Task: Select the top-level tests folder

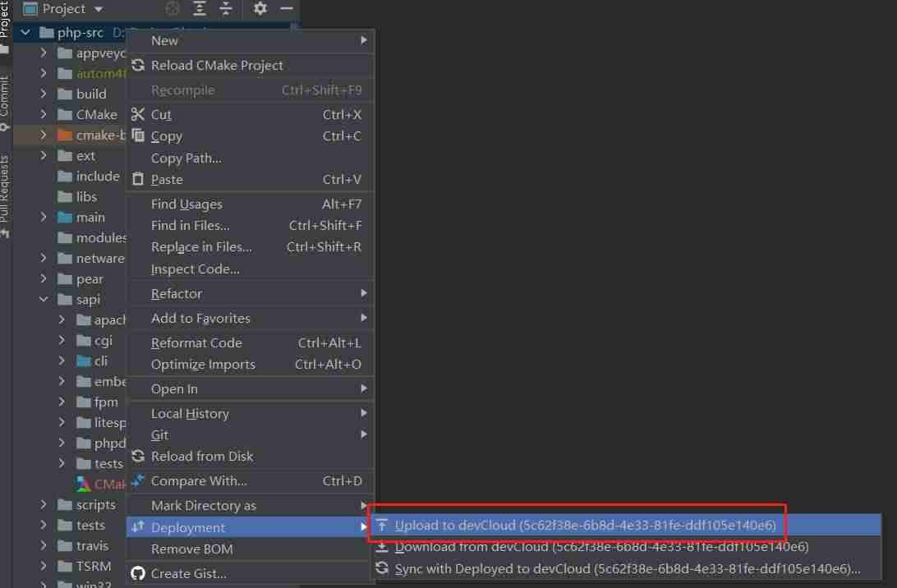Action: (69, 525)
